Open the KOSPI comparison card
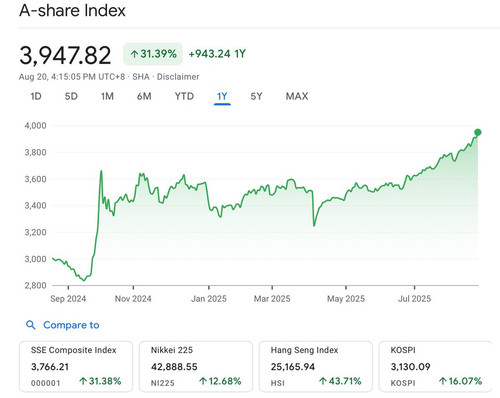Image resolution: width=500 pixels, height=398 pixels. (x=435, y=366)
